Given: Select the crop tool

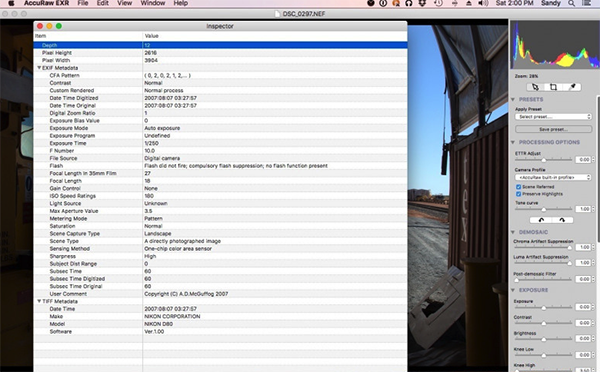Looking at the screenshot, I should [x=553, y=87].
